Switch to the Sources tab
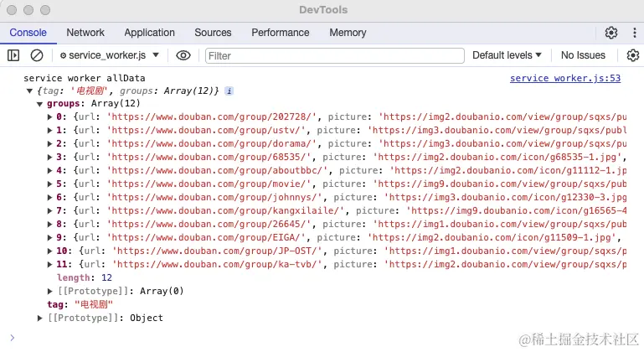This screenshot has height=352, width=644. [213, 33]
